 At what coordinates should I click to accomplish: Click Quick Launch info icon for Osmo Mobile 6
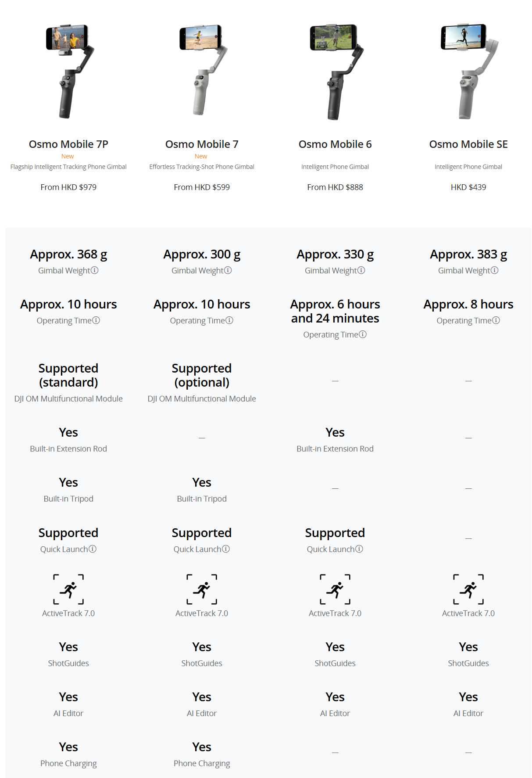[x=360, y=549]
